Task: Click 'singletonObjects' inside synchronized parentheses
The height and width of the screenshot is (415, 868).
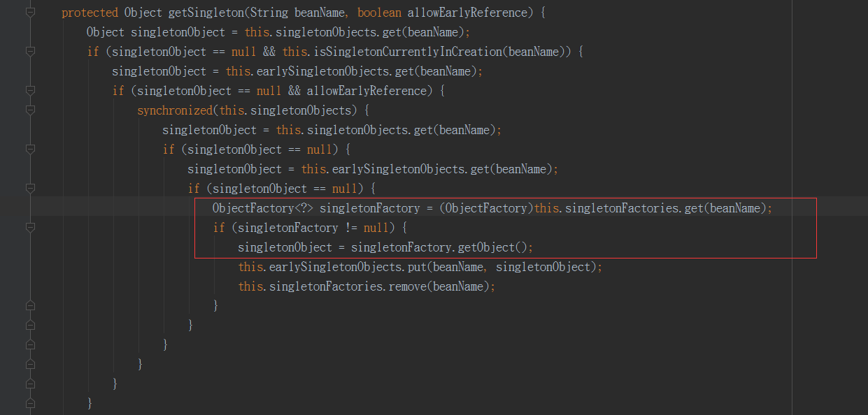Action: (301, 110)
